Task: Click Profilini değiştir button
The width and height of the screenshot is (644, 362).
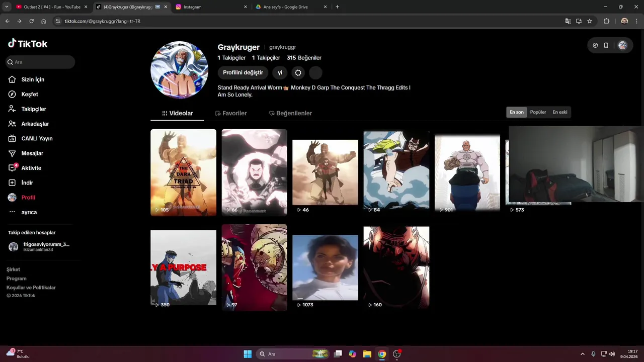Action: tap(243, 73)
